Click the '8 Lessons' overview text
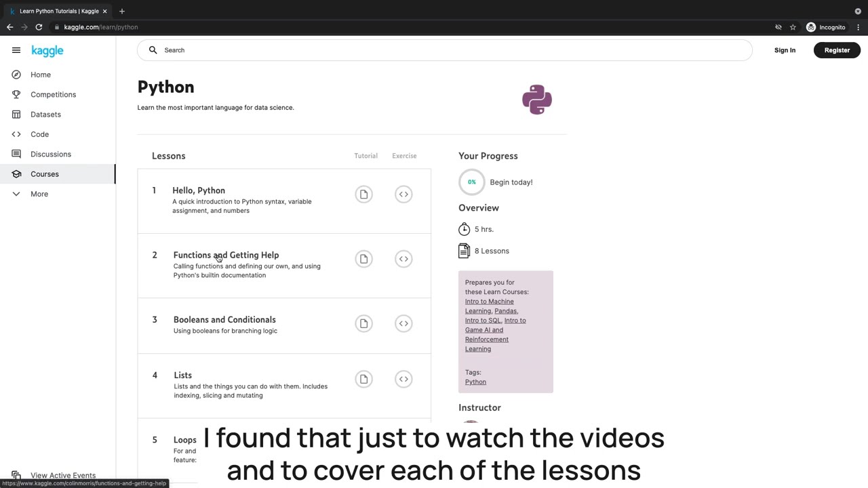The height and width of the screenshot is (488, 868). pos(492,251)
